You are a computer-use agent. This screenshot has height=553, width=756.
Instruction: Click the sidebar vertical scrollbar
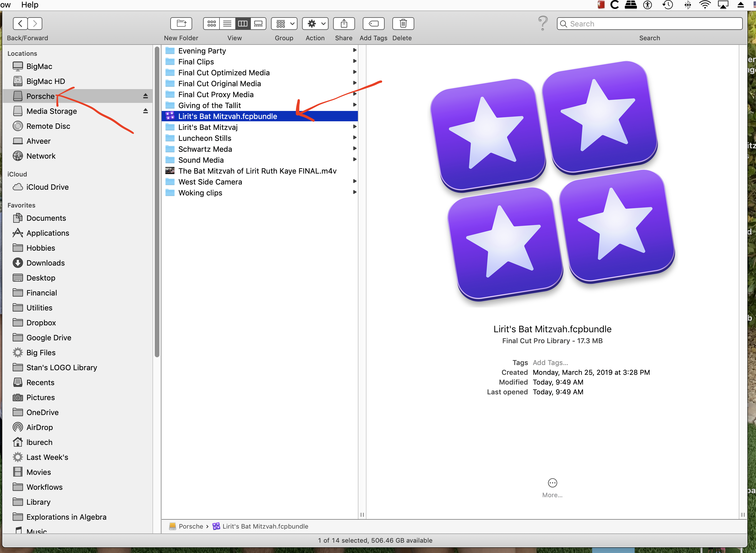pyautogui.click(x=157, y=201)
